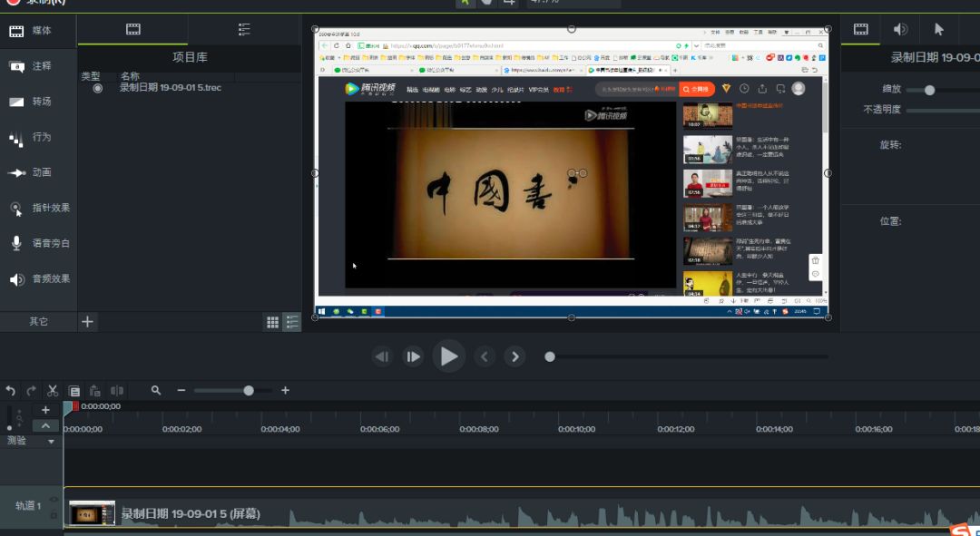Collapse the 测验 track with up chevron
Viewport: 980px width, 536px height.
(x=45, y=426)
